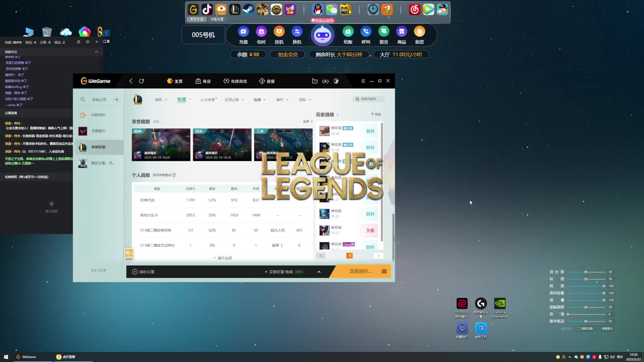Click the add application plus icon
This screenshot has height=362, width=644.
[x=117, y=100]
